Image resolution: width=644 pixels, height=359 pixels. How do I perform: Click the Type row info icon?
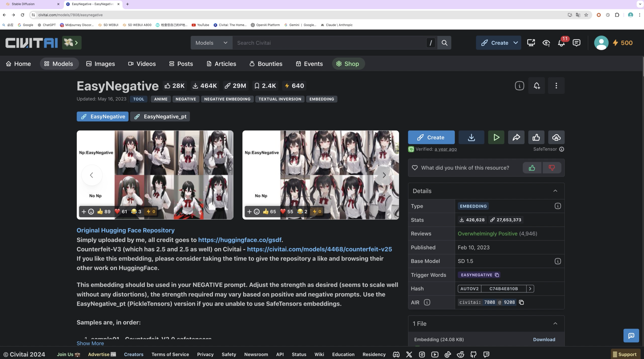pos(558,206)
